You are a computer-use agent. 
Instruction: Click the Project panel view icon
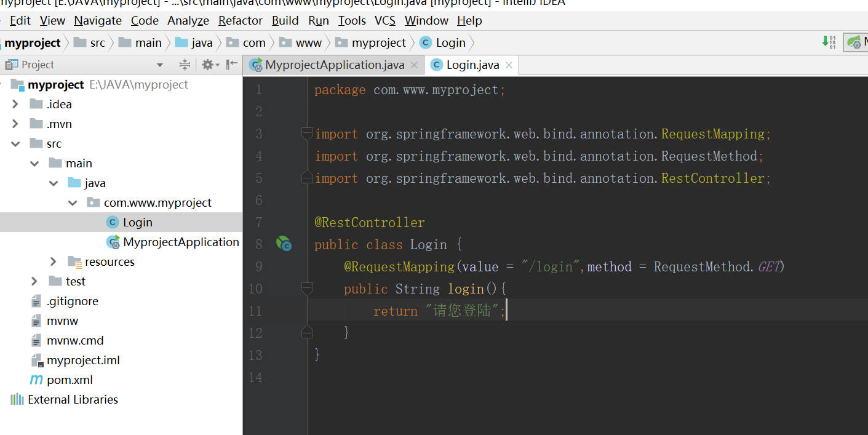(x=11, y=65)
